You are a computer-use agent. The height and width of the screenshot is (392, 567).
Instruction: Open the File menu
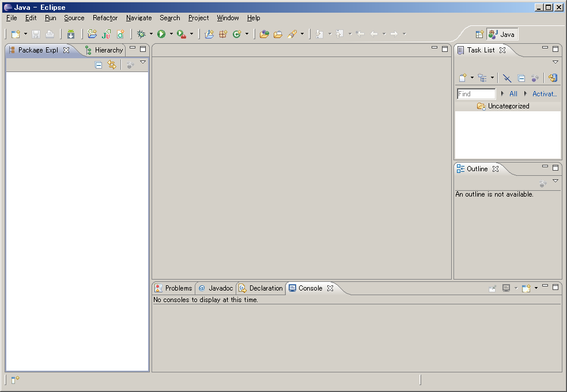12,18
